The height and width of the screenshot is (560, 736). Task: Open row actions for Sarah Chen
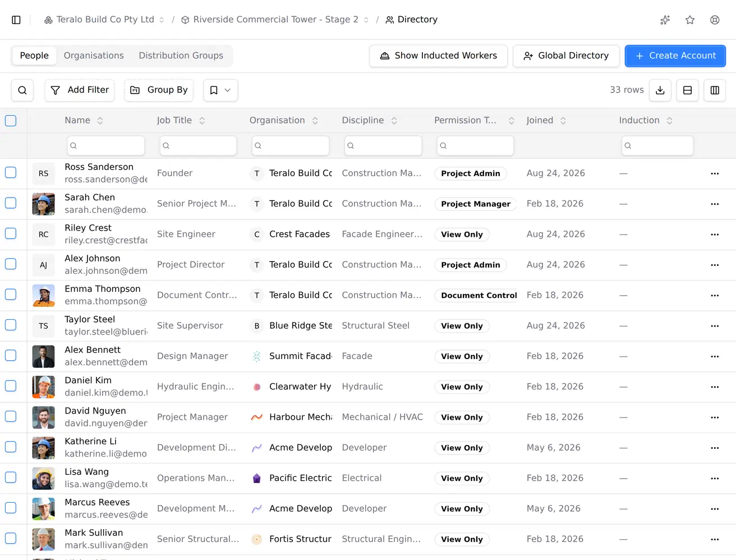point(715,204)
